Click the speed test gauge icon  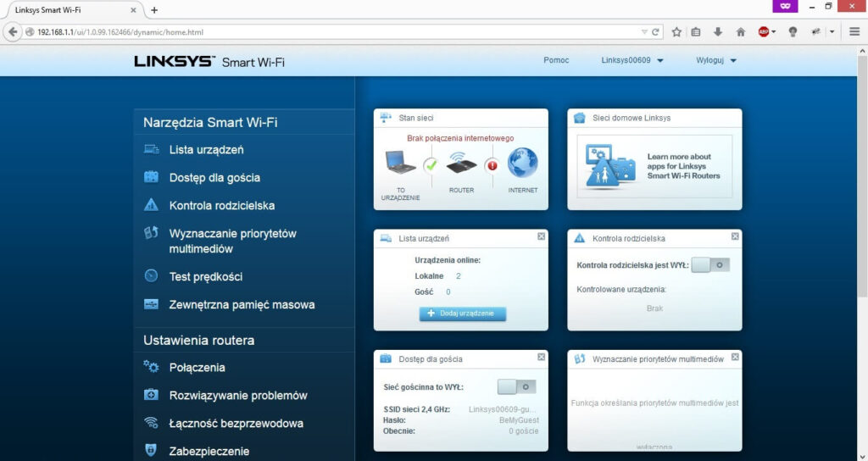pos(151,275)
